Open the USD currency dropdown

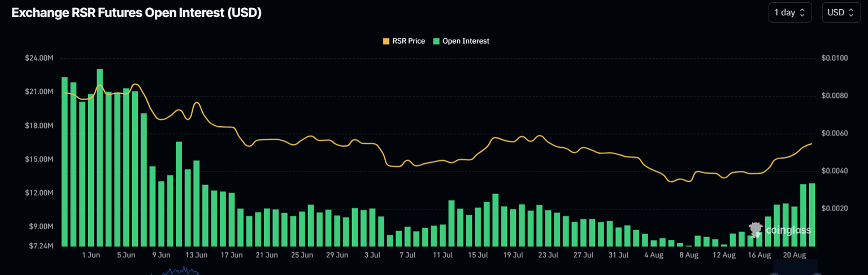(x=841, y=12)
